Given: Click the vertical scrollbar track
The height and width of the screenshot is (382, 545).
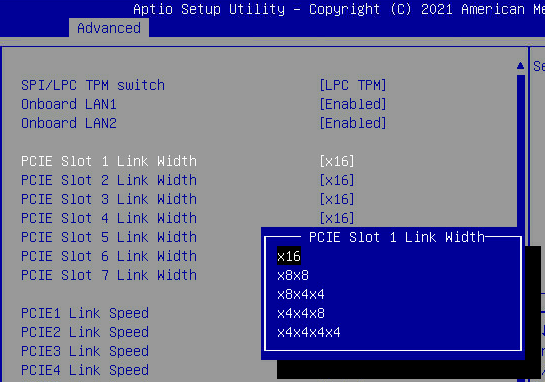Looking at the screenshot, I should point(521,151).
